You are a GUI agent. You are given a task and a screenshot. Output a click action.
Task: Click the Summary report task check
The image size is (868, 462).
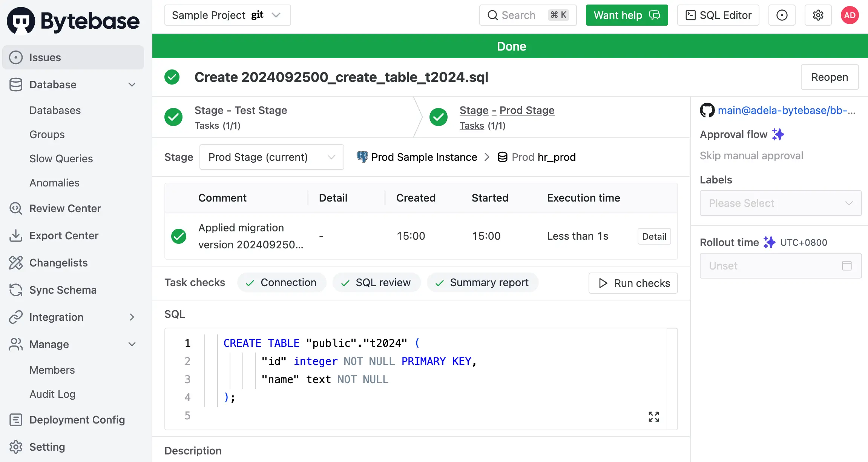(482, 282)
